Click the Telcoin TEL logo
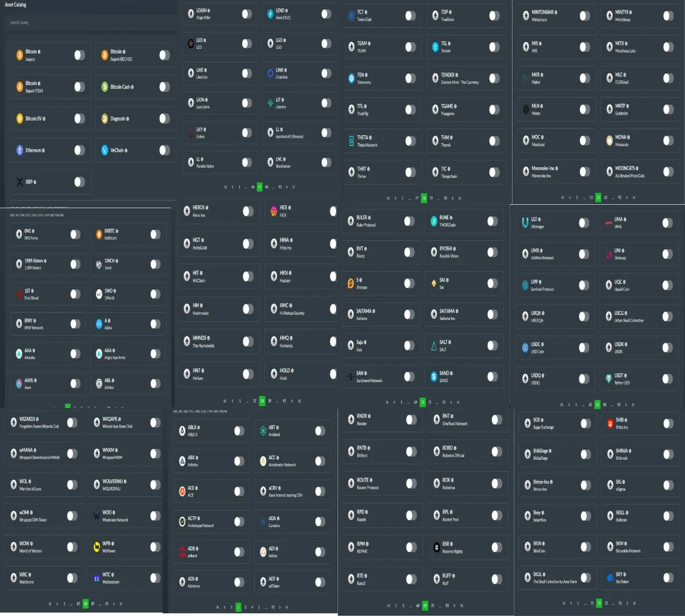685x616 pixels. [x=435, y=47]
